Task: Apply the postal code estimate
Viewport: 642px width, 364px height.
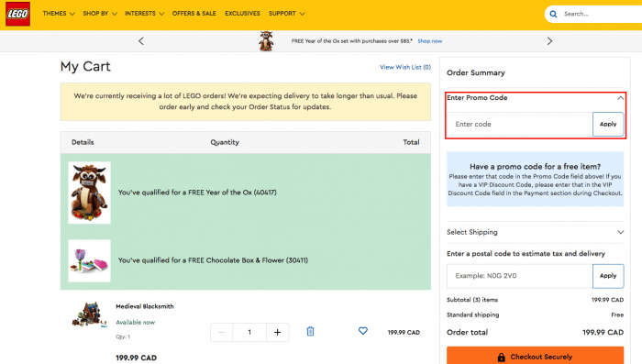Action: [608, 276]
